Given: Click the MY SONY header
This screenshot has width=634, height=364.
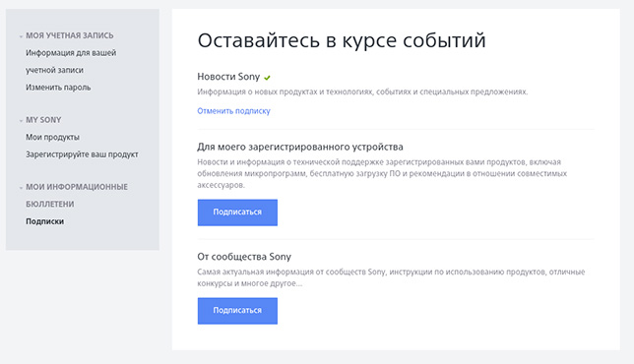Looking at the screenshot, I should [x=43, y=120].
